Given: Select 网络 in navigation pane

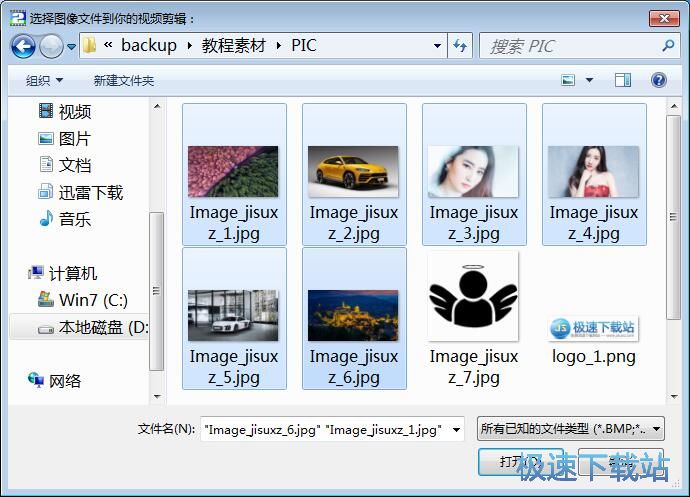Looking at the screenshot, I should 65,381.
